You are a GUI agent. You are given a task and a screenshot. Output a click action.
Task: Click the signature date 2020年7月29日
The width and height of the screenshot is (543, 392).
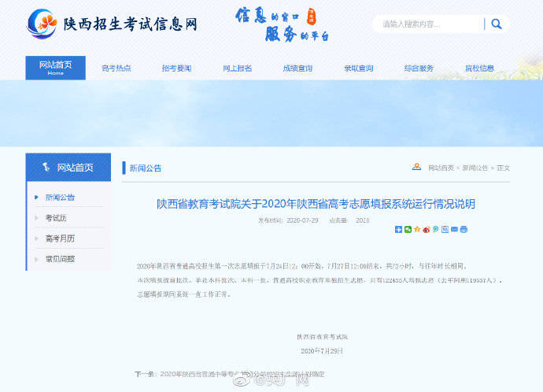322,351
